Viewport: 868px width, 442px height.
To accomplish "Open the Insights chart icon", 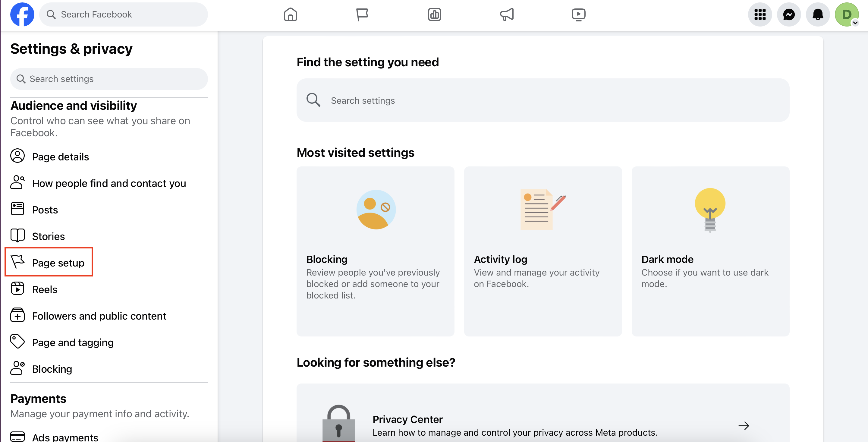I will (434, 14).
